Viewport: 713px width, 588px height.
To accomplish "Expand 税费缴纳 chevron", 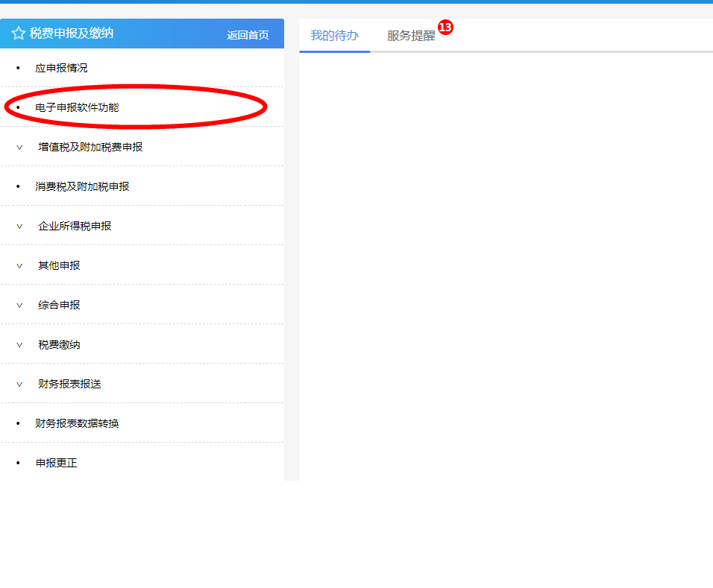I will click(x=19, y=345).
